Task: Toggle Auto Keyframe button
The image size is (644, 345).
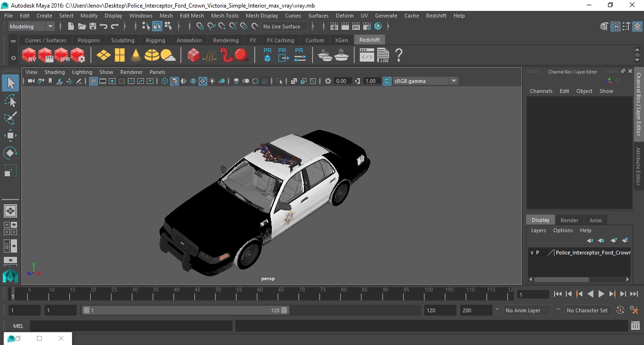Action: tap(620, 310)
